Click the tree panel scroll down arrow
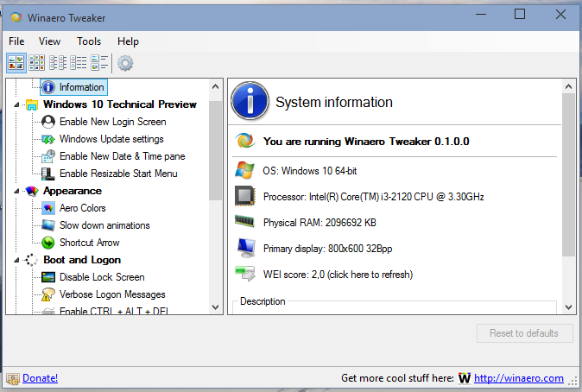582x392 pixels. 216,308
